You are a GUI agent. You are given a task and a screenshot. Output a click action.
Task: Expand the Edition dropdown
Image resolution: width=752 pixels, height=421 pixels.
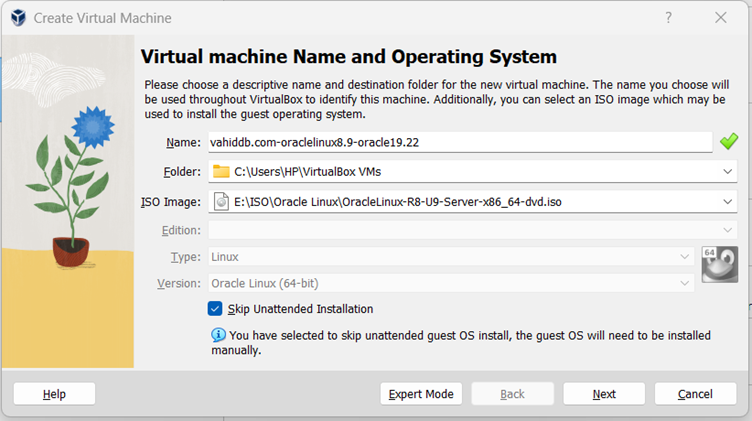pos(727,230)
